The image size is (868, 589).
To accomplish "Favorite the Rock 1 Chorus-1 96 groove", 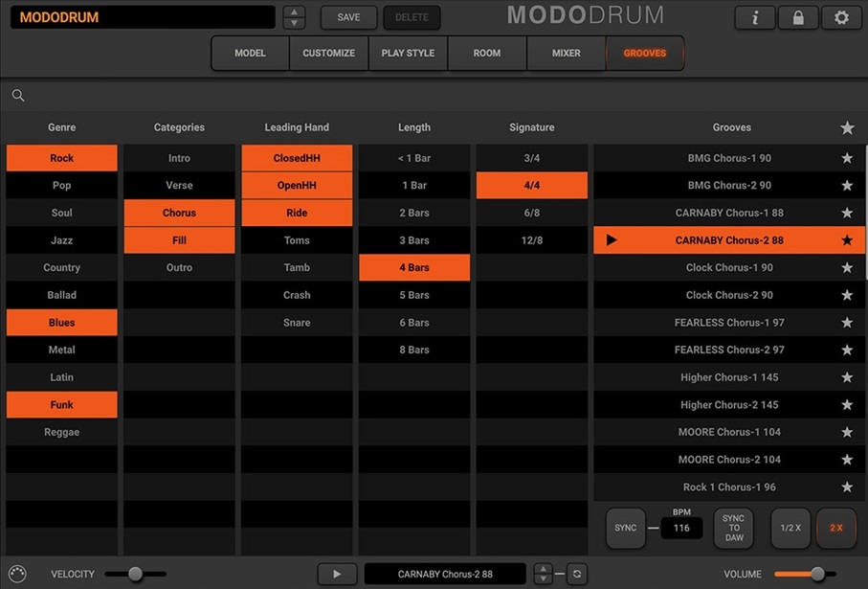I will 847,487.
